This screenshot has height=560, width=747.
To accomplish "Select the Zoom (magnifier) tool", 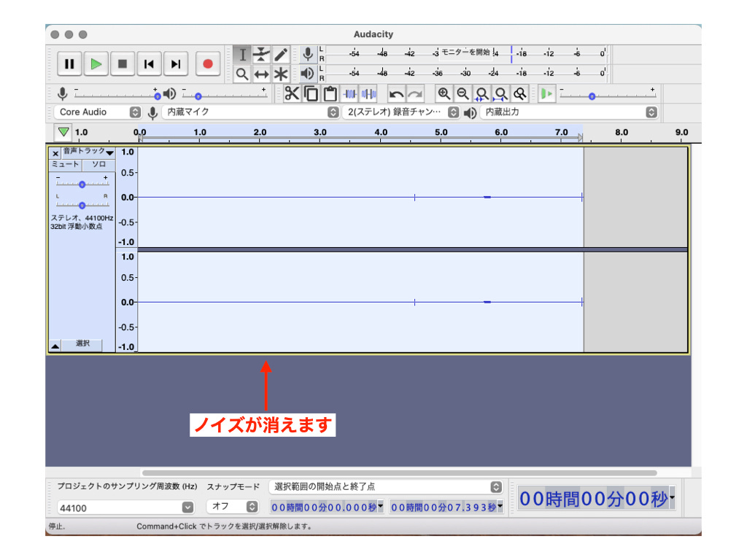I will (242, 74).
